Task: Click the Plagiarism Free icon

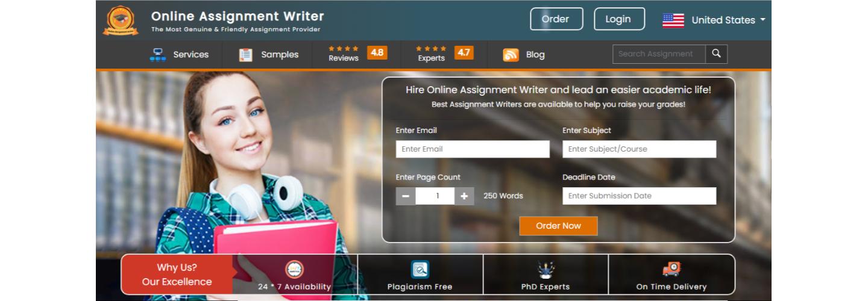Action: coord(420,269)
